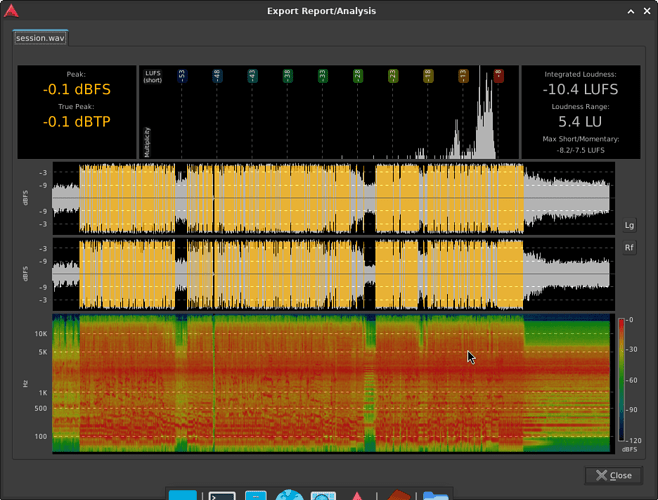
Task: Click the blue -53 LUFS marker
Action: [182, 75]
